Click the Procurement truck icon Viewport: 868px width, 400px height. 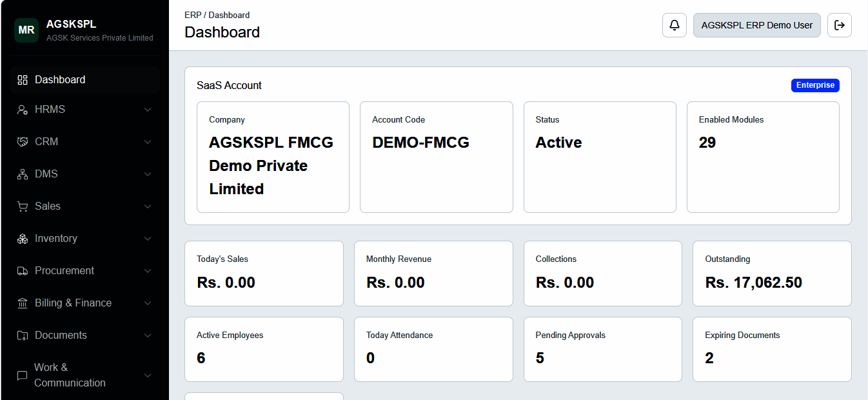[23, 271]
